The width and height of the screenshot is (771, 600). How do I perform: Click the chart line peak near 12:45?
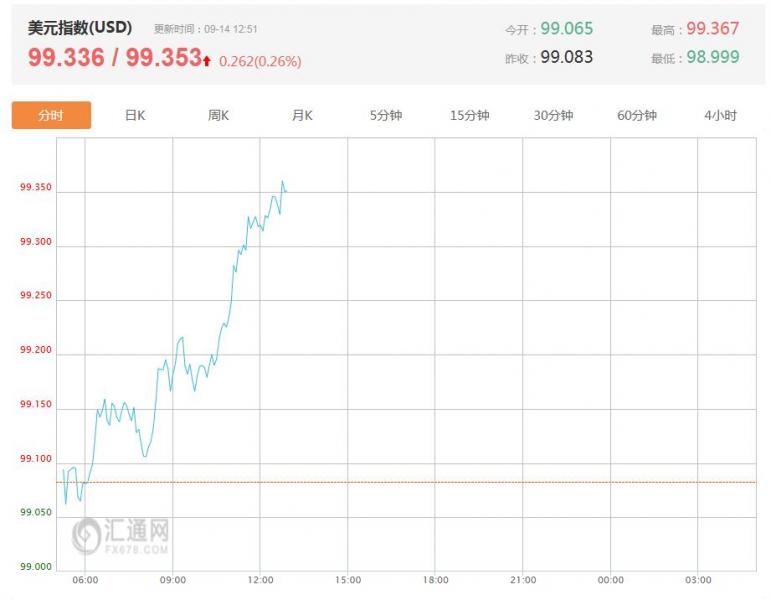[x=282, y=181]
